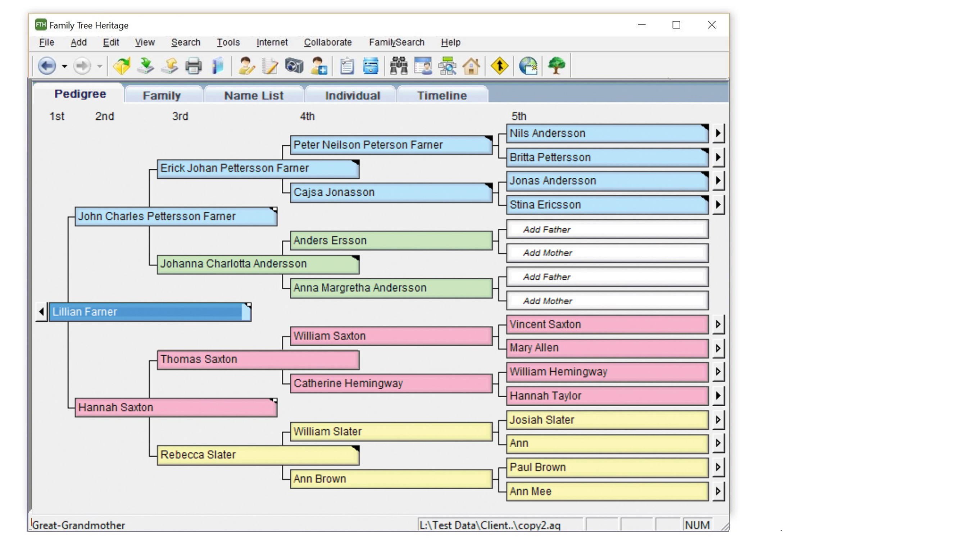Expand ancestors beyond Nils Andersson
Viewport: 980px width, 557px height.
(718, 133)
